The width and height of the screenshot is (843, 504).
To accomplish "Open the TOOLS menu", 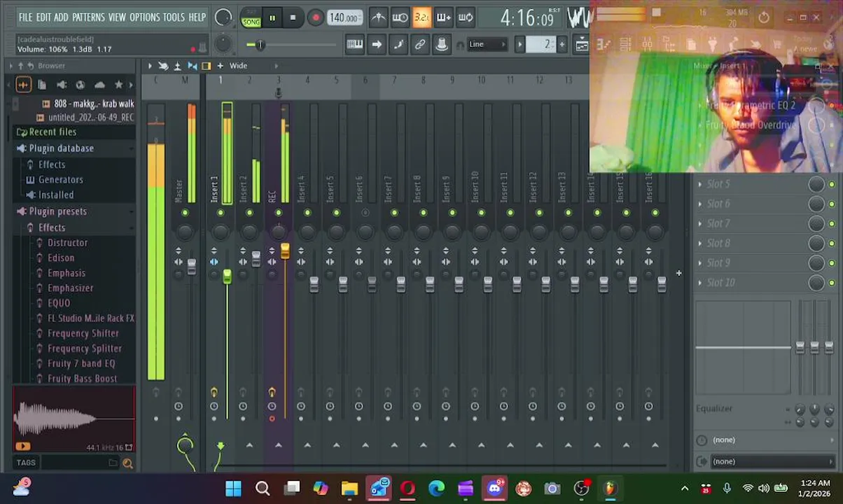I will [x=174, y=17].
